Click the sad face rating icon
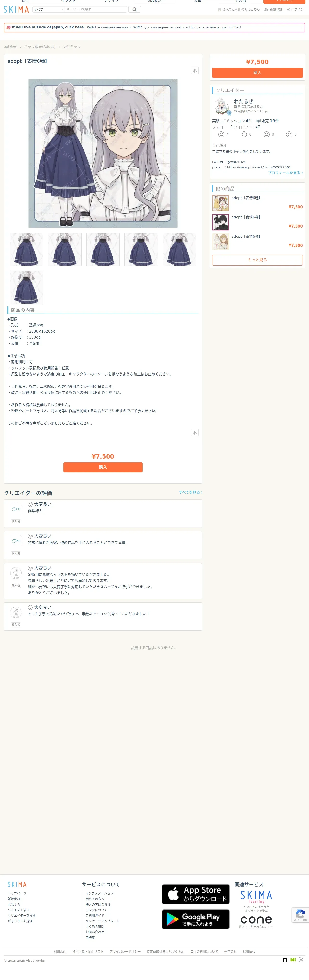 pyautogui.click(x=289, y=134)
